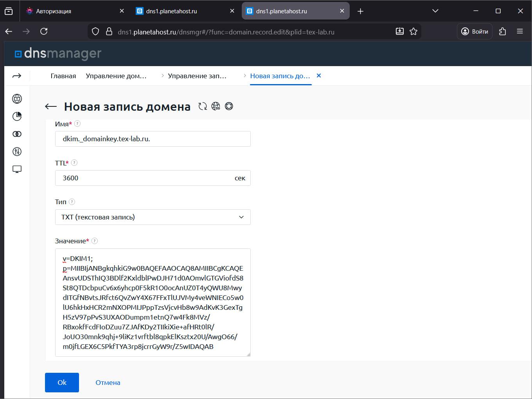The height and width of the screenshot is (399, 532).
Task: Click inside the Значение text area
Action: tap(153, 301)
